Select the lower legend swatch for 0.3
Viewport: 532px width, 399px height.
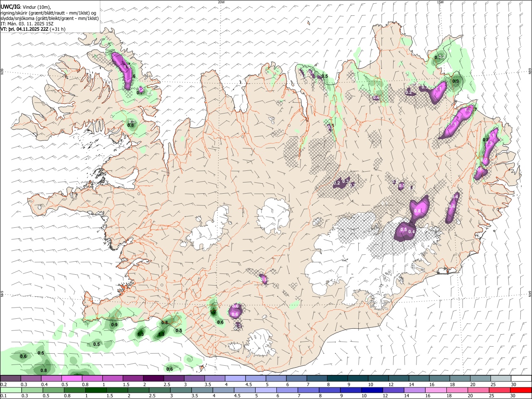[x=32, y=390]
